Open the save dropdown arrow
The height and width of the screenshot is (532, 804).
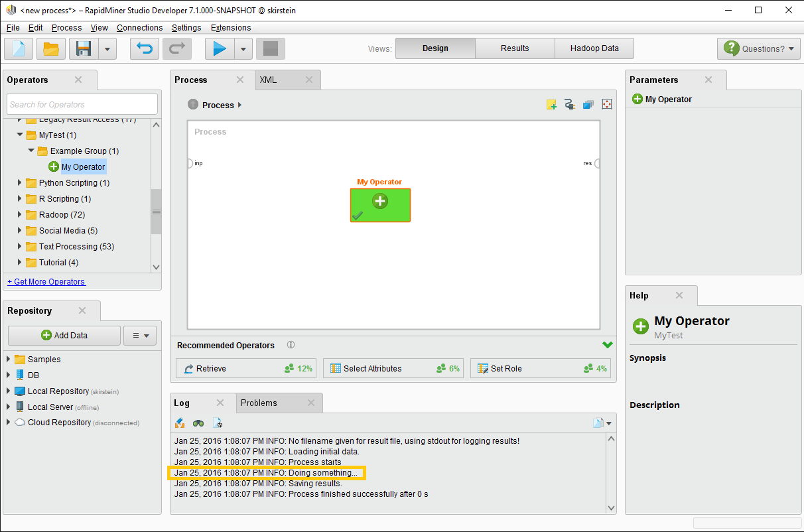(107, 49)
